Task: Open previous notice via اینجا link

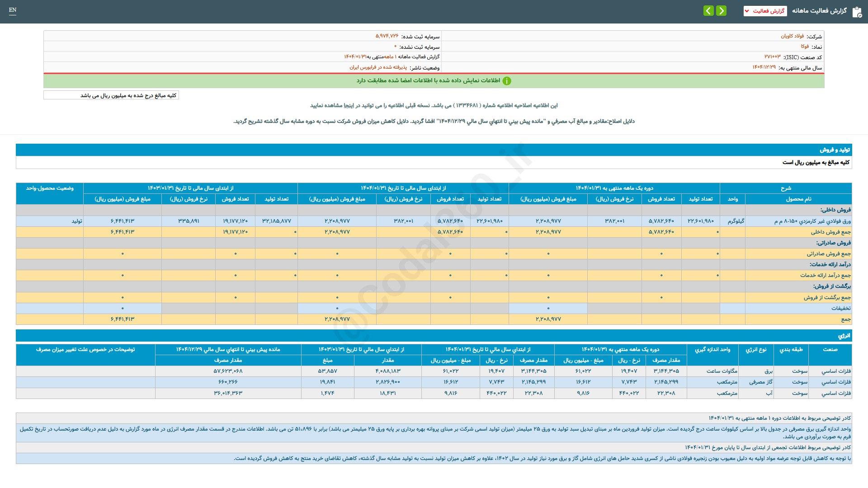Action: coord(348,105)
